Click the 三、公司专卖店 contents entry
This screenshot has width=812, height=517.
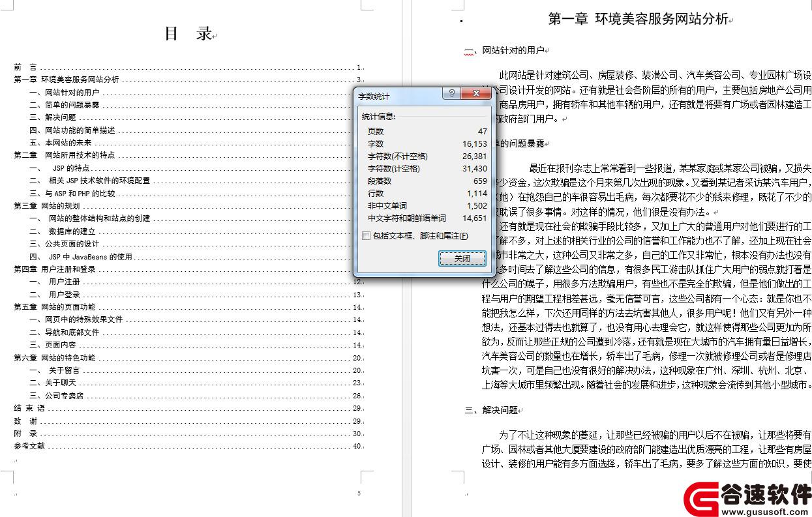[x=195, y=396]
